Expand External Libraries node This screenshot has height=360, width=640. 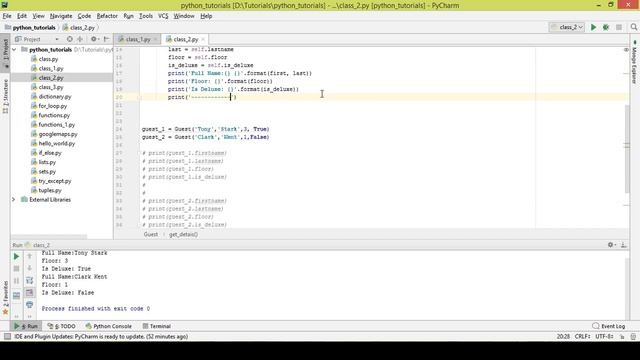tap(14, 200)
